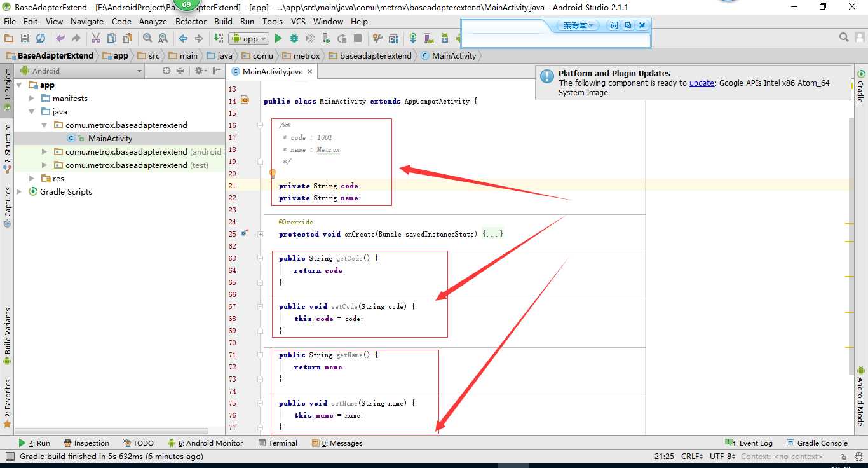
Task: Open the Build menu
Action: pyautogui.click(x=223, y=21)
